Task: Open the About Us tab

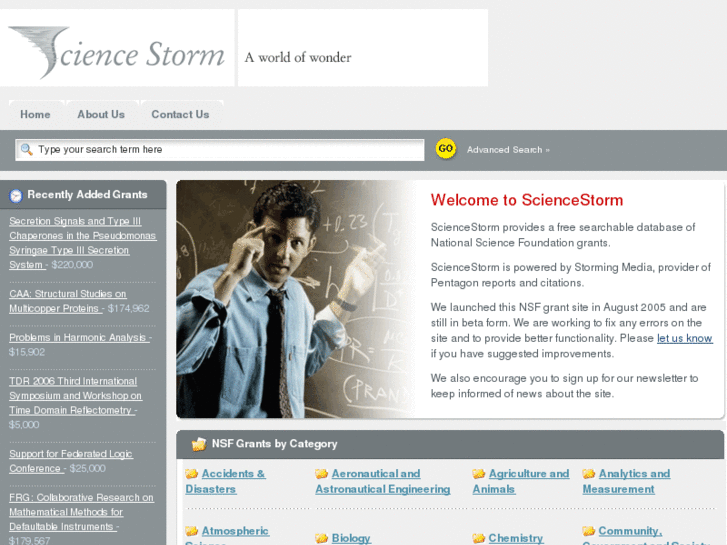Action: [x=101, y=114]
